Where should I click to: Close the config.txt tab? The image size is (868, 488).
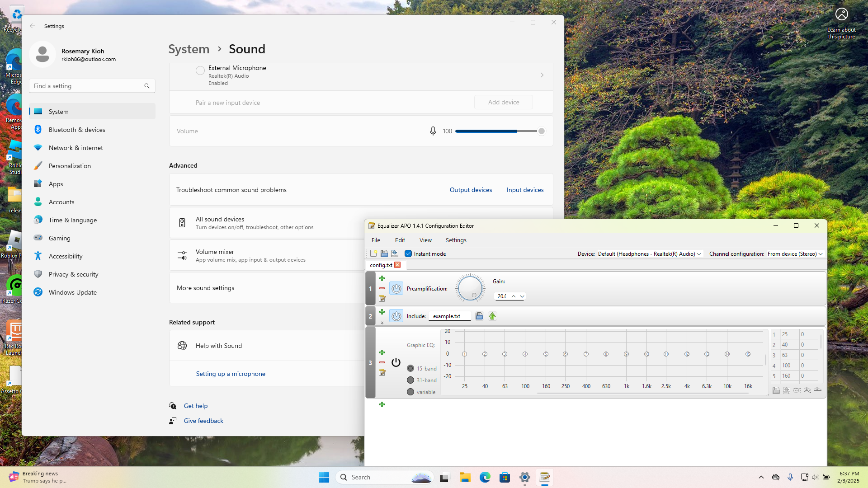point(397,265)
